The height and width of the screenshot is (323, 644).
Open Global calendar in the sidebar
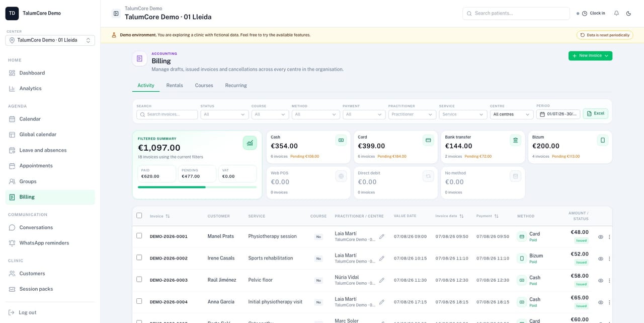pos(50,135)
